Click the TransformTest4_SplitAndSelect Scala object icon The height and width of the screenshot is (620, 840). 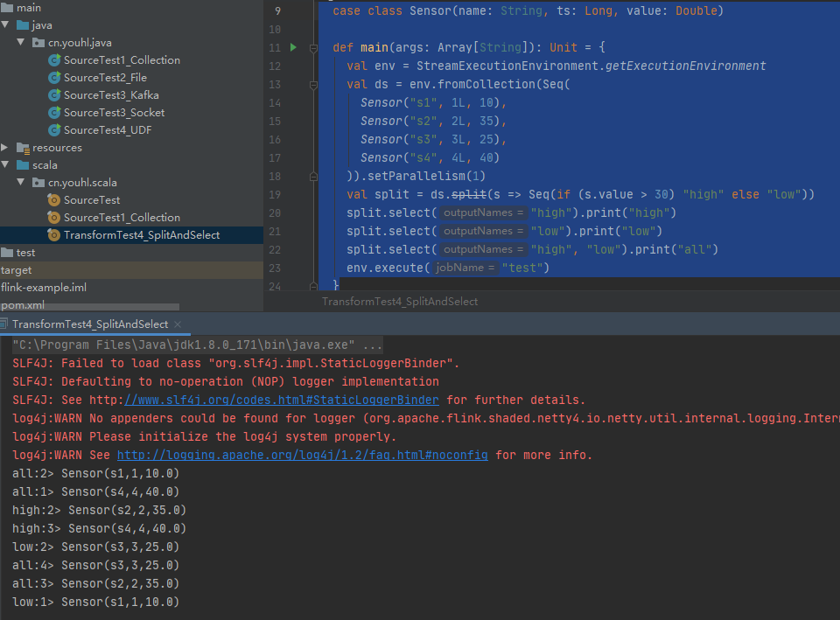[x=53, y=235]
